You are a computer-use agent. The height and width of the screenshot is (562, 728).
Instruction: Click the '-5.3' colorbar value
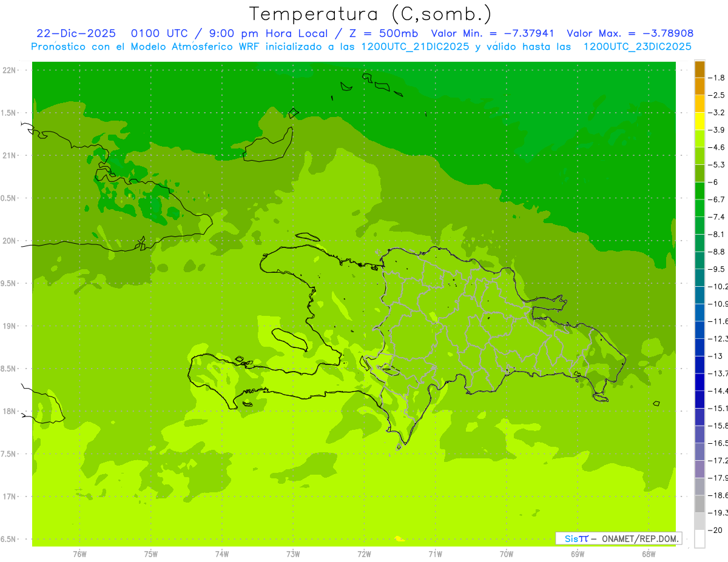click(x=716, y=164)
